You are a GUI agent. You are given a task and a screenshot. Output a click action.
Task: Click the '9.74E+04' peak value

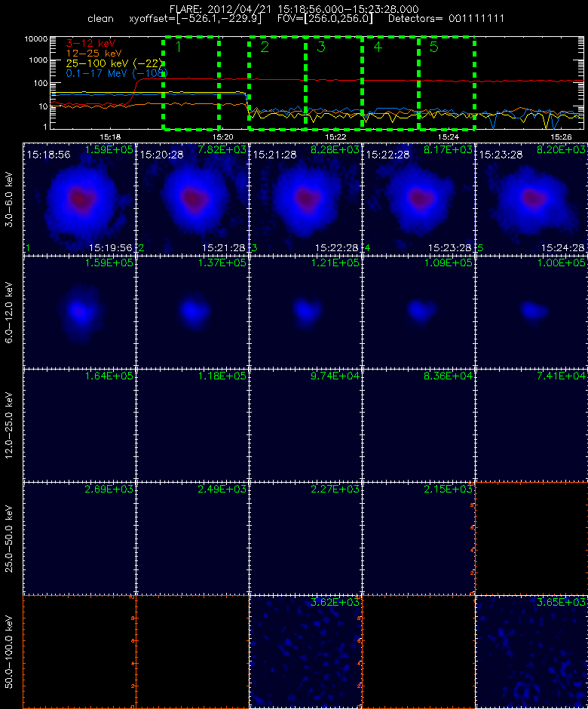(335, 376)
